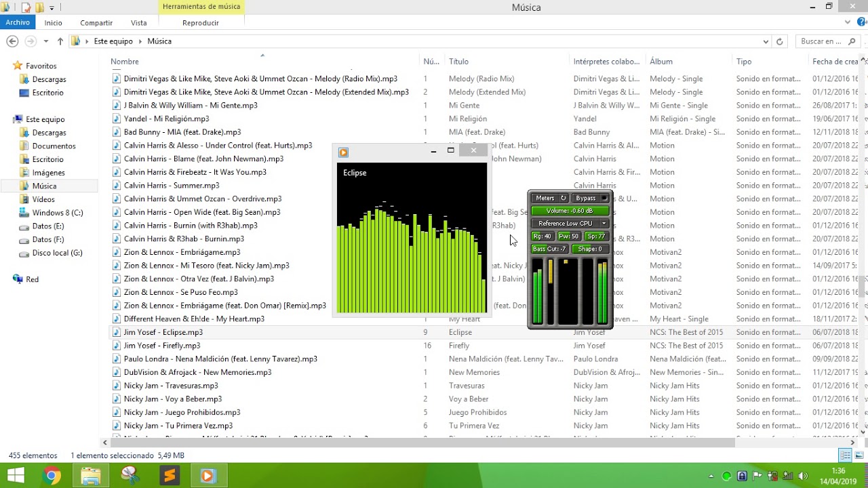The width and height of the screenshot is (868, 488).
Task: Open the Windows 8 (C:) drive
Action: pos(58,213)
